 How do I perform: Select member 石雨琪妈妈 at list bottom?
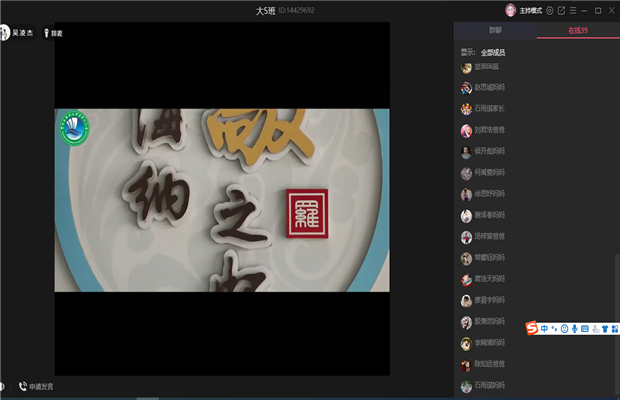click(489, 385)
